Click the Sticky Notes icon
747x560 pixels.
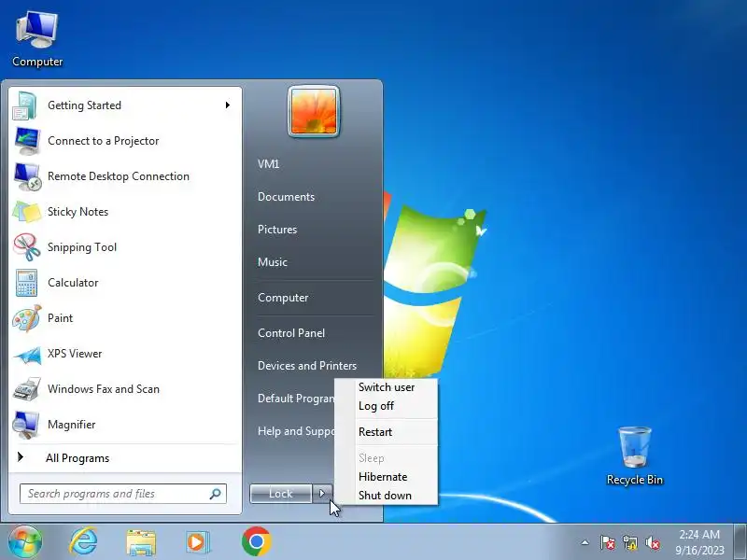[27, 212]
